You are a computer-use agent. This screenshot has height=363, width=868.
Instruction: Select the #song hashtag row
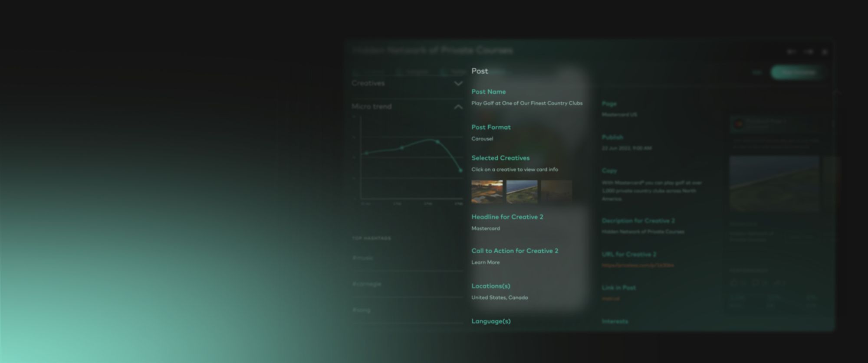[407, 310]
